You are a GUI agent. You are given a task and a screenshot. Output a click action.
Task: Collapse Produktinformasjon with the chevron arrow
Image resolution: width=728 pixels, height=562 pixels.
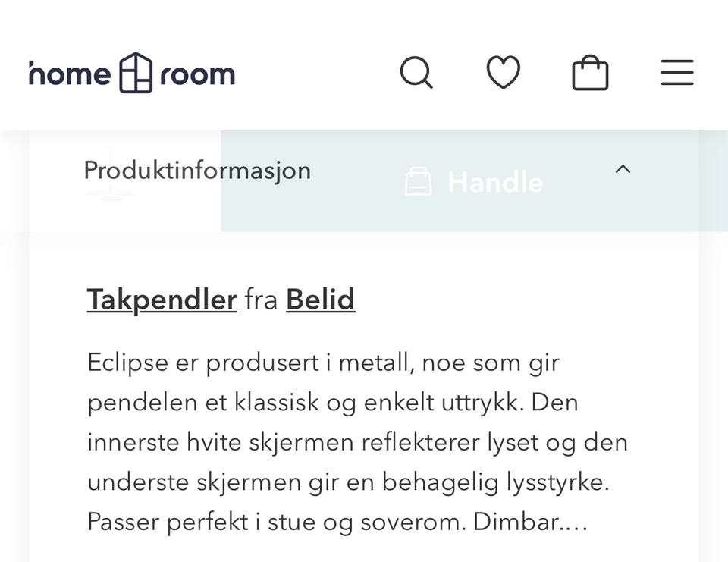click(623, 170)
